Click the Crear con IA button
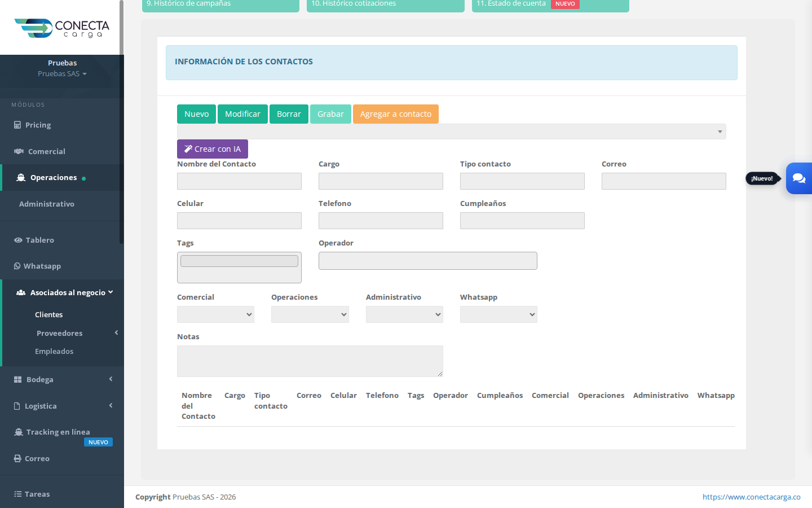Viewport: 812px width, 508px height. [213, 149]
